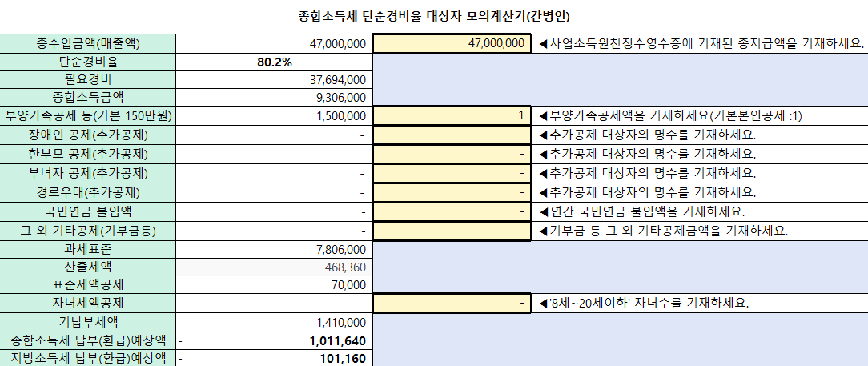Click the 부녀자 공제(추가공제) label
868x366 pixels.
(88, 173)
